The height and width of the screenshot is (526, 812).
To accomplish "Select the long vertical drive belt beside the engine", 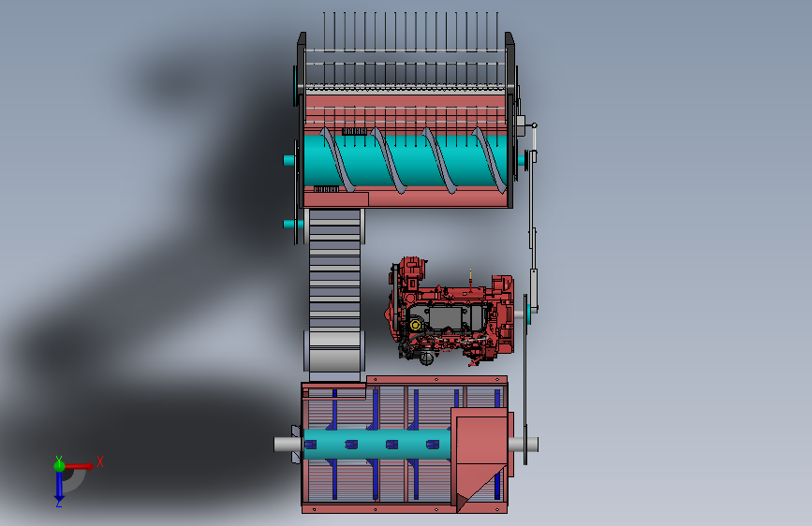I will click(525, 380).
